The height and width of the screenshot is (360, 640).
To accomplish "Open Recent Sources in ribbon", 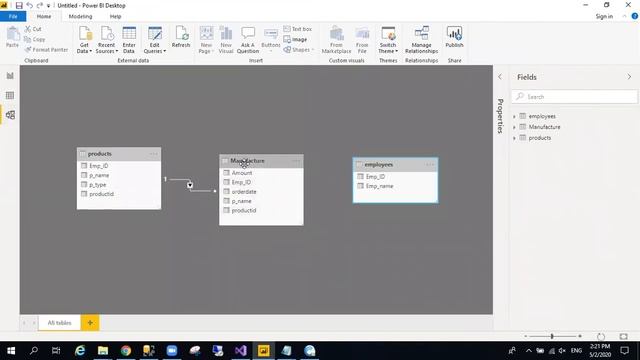I will point(107,39).
